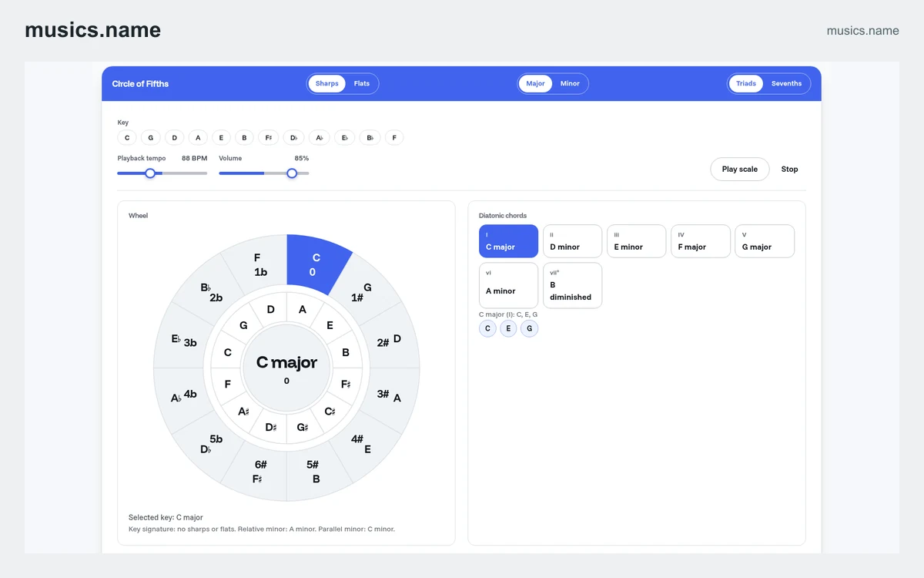The width and height of the screenshot is (924, 578).
Task: Select the F 1b wheel segment
Action: (x=259, y=264)
